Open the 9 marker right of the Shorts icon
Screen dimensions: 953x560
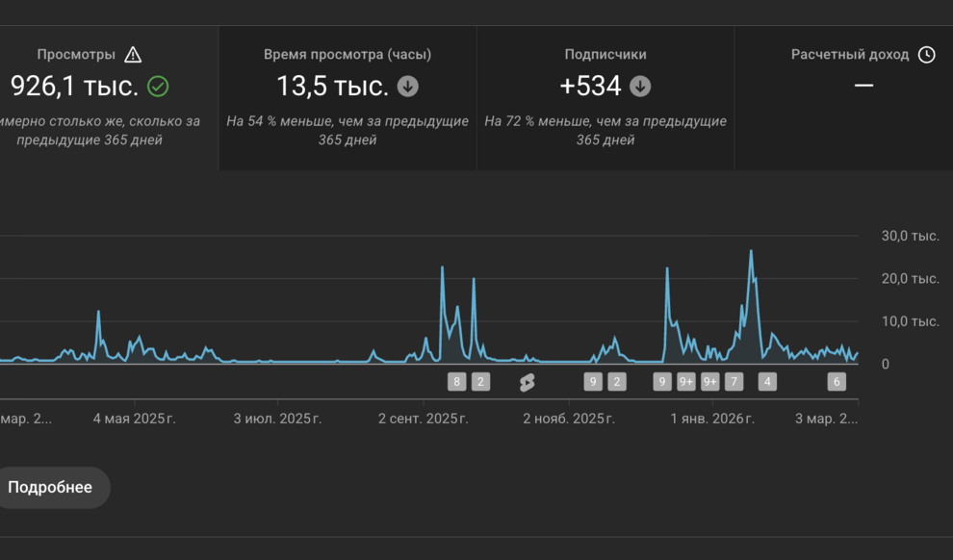[x=593, y=382]
